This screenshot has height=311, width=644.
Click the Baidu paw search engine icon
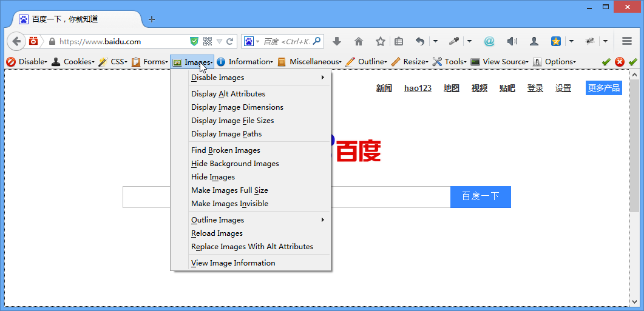[249, 41]
